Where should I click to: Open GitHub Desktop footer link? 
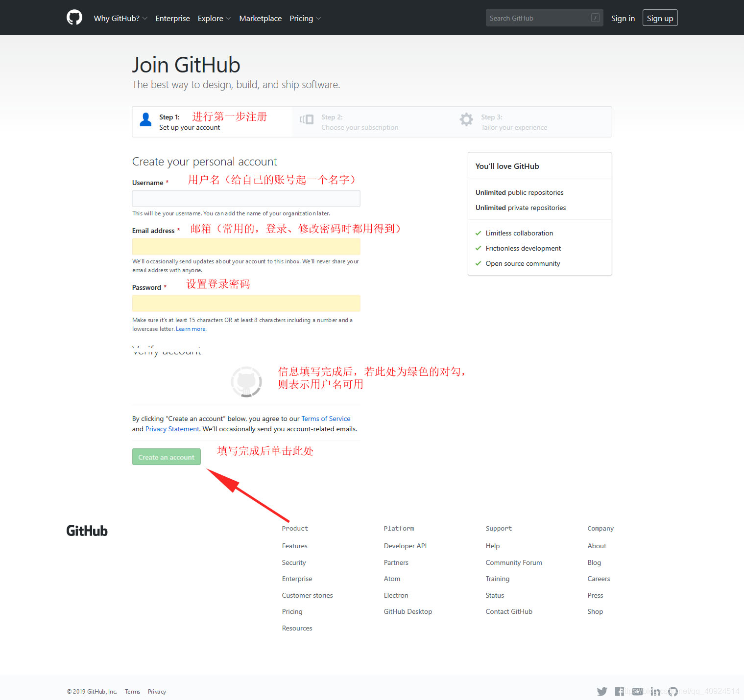click(x=408, y=611)
